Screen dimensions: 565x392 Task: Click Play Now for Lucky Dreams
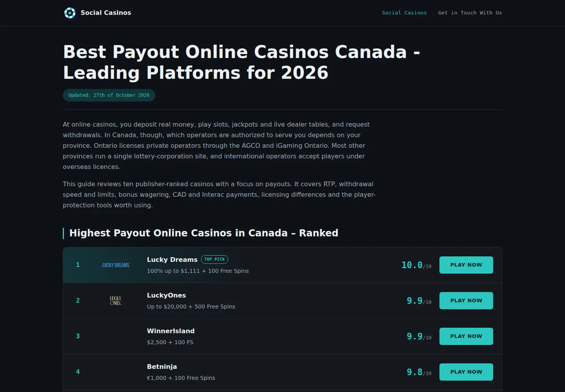click(466, 265)
